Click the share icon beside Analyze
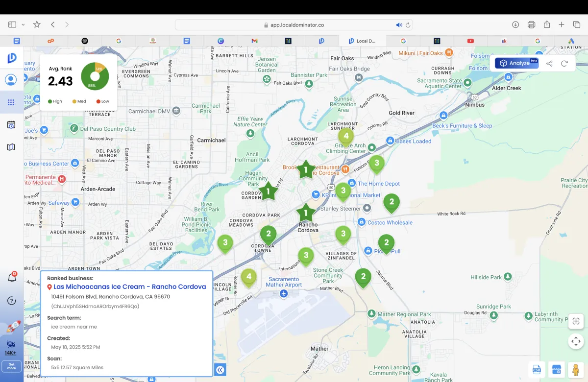 pos(549,63)
